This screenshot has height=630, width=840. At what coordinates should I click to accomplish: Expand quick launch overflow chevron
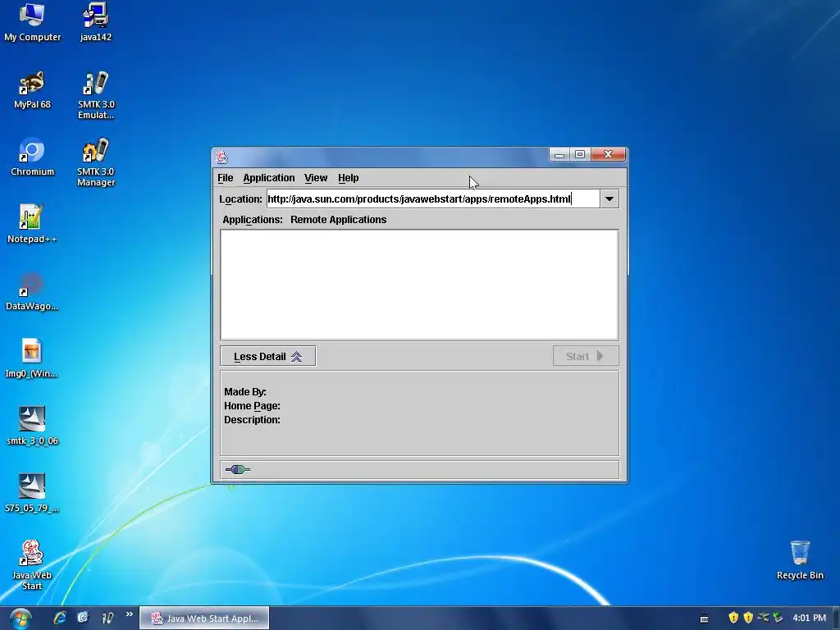tap(129, 614)
